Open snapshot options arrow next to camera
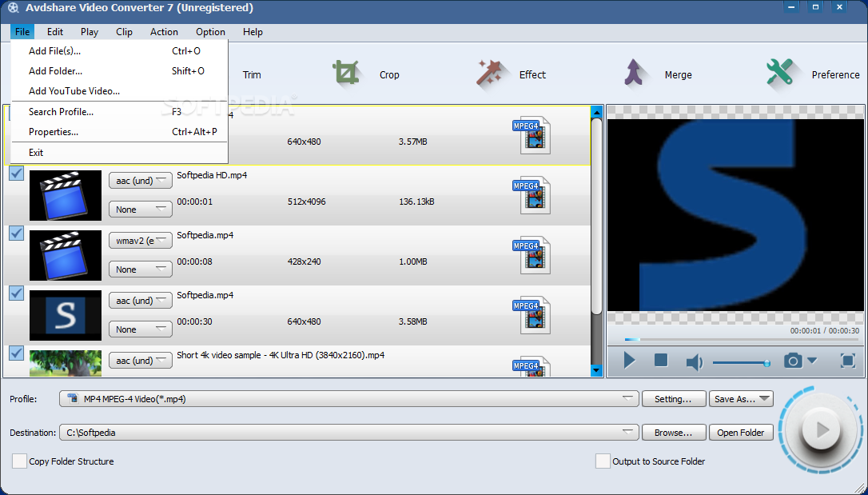 (x=812, y=361)
